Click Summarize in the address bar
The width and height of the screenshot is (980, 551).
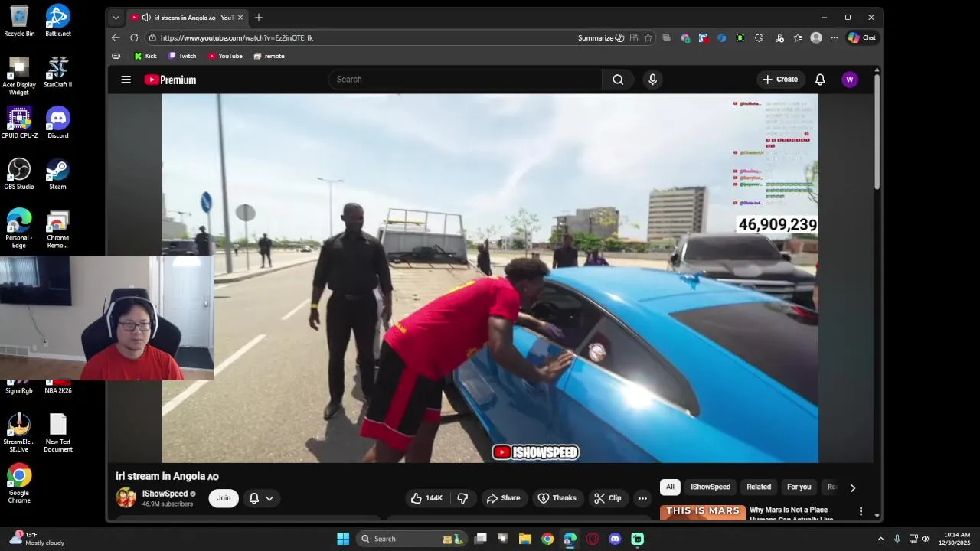(601, 37)
